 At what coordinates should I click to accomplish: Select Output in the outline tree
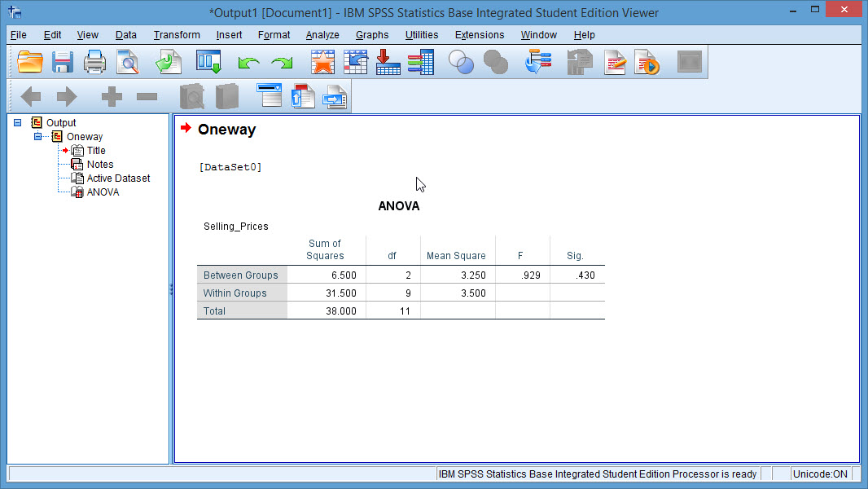[x=61, y=122]
